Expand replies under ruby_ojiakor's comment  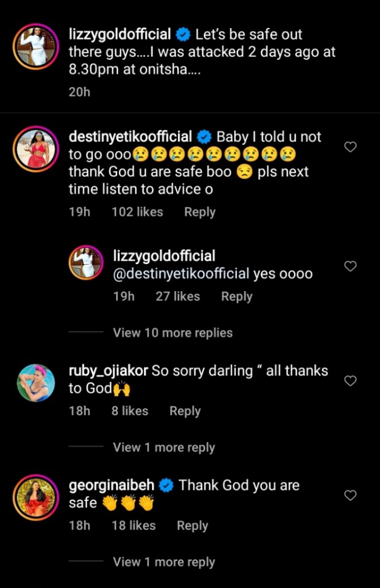tap(164, 448)
